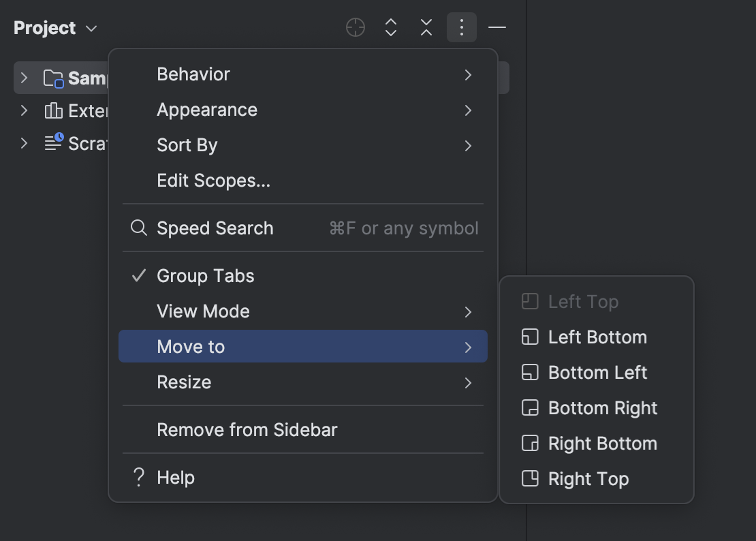Expand the External Libraries node
Image resolution: width=756 pixels, height=541 pixels.
point(22,110)
